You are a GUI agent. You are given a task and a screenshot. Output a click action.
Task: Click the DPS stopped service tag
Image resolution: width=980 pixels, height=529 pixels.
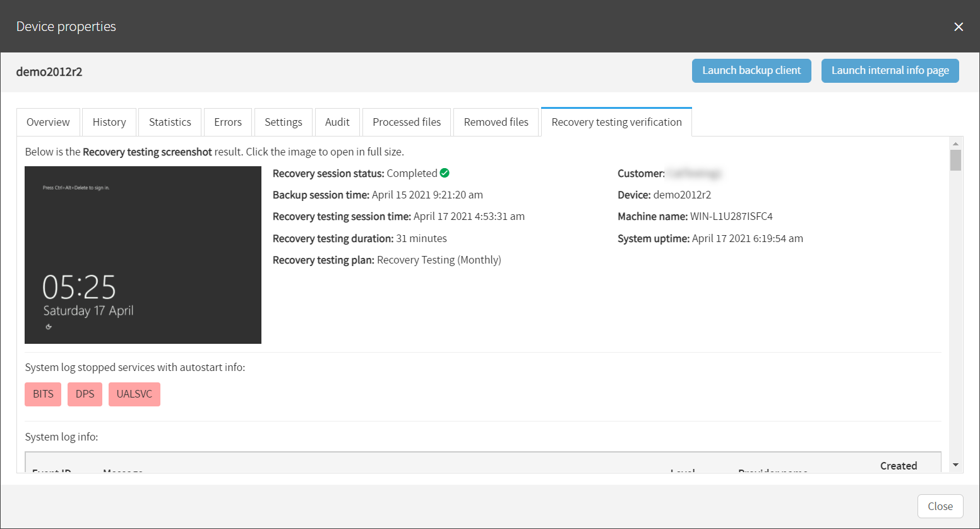85,394
